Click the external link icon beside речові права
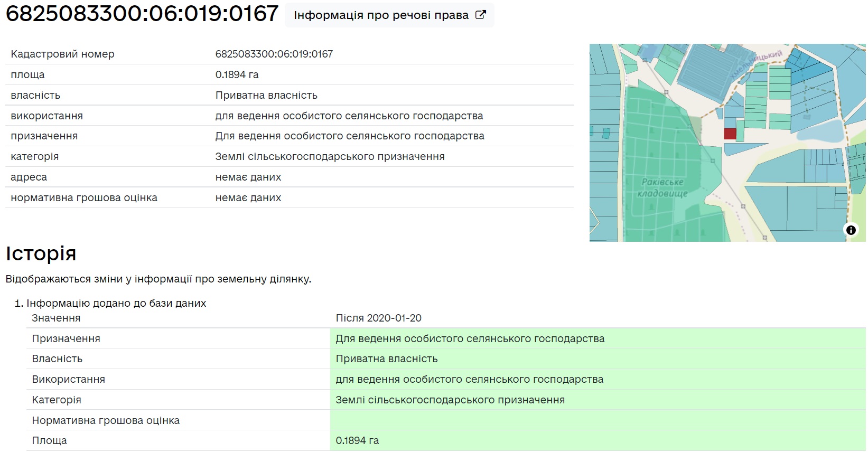868x453 pixels. (480, 15)
